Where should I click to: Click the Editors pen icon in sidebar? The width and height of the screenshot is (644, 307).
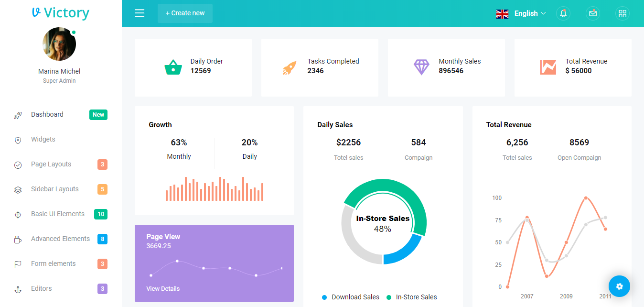(18, 289)
